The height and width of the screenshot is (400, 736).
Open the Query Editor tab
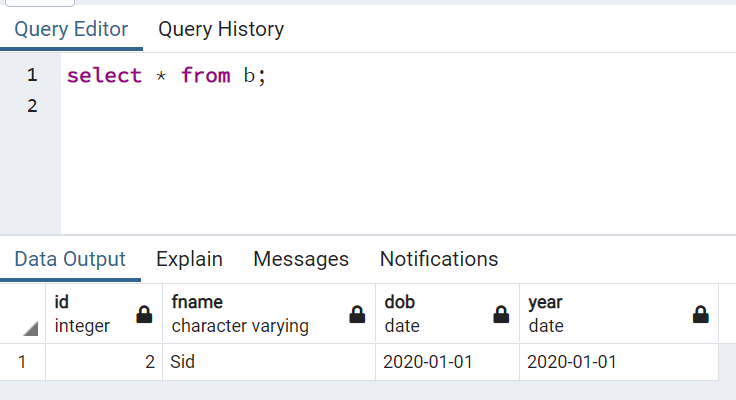71,30
